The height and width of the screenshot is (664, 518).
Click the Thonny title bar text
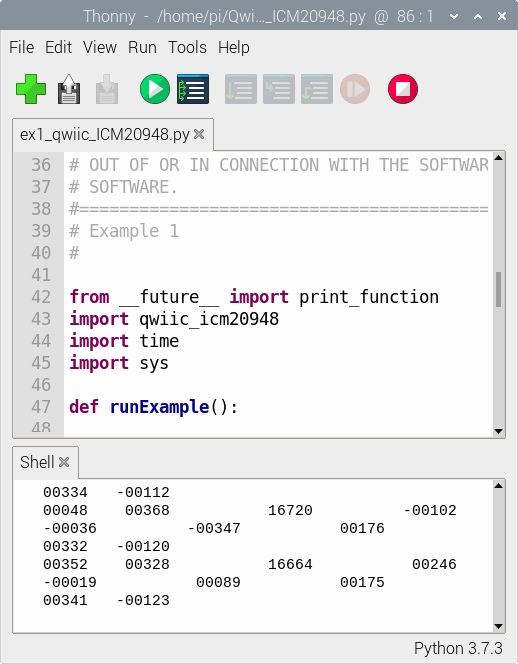pyautogui.click(x=258, y=17)
